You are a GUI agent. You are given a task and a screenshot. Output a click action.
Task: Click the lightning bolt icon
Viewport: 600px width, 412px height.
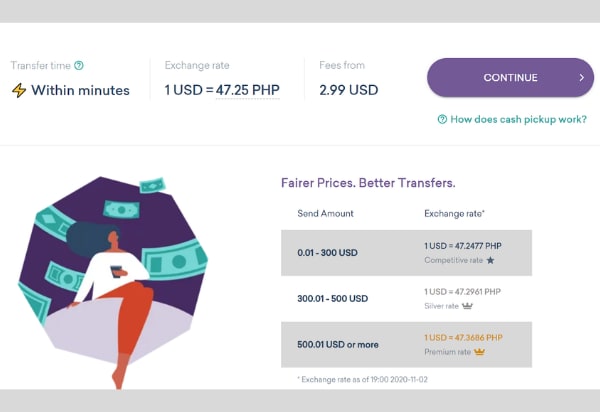tap(19, 90)
